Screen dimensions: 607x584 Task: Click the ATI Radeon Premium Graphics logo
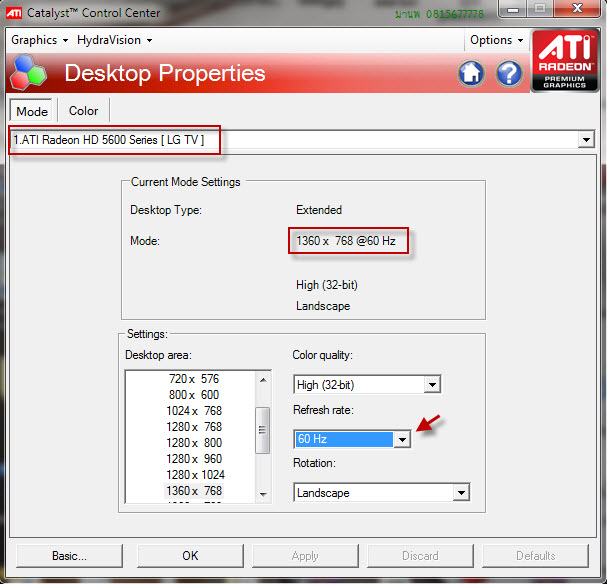point(565,61)
